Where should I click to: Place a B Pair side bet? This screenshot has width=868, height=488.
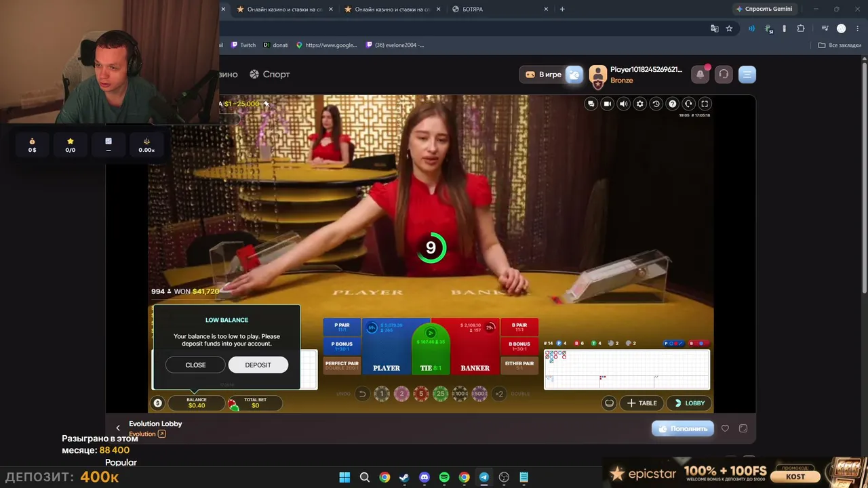point(519,327)
